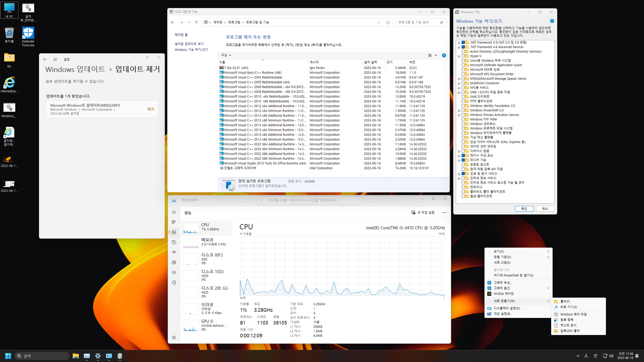Click help icon in Windows 기능 dialog
This screenshot has height=362, width=644.
click(x=552, y=21)
